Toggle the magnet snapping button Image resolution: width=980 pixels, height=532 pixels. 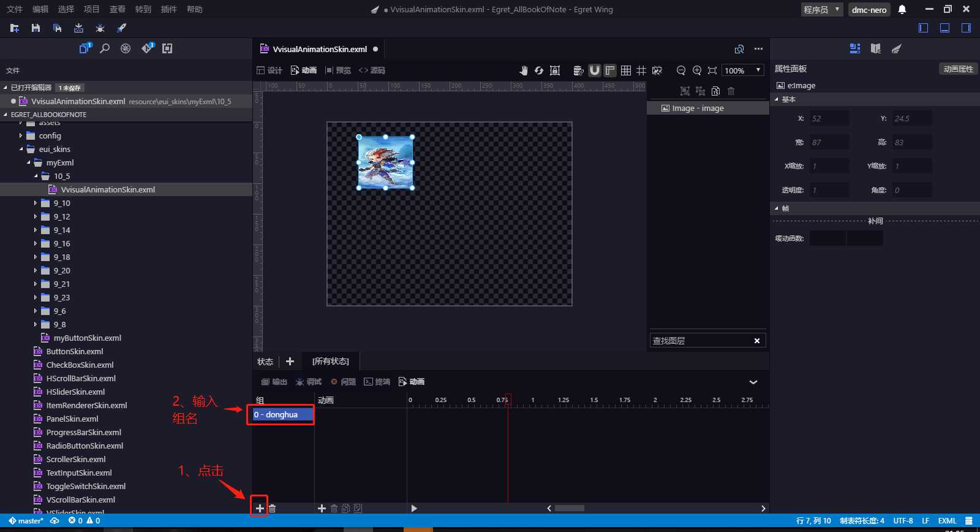[x=594, y=70]
